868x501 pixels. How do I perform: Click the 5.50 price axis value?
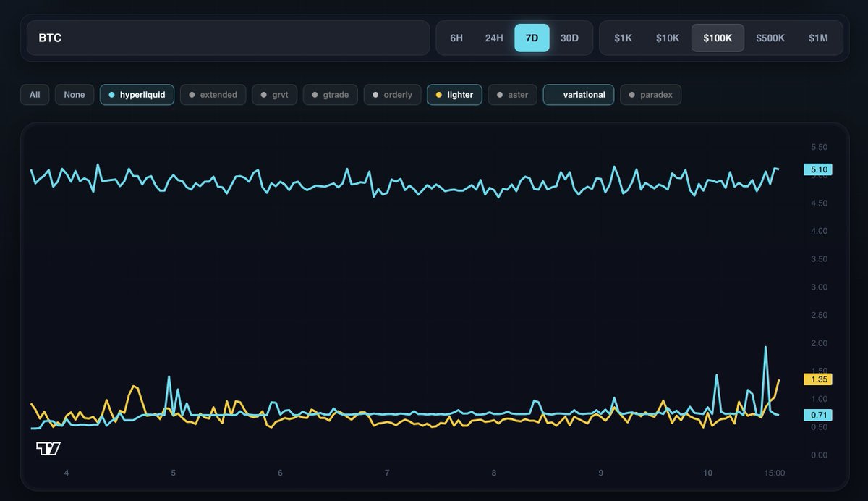tap(820, 147)
